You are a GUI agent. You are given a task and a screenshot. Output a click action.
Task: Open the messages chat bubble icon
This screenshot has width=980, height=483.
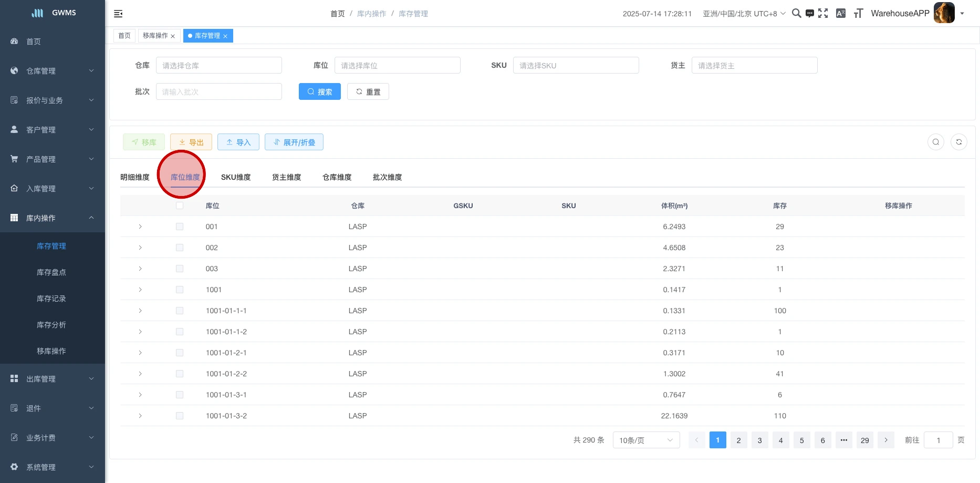[x=810, y=14]
